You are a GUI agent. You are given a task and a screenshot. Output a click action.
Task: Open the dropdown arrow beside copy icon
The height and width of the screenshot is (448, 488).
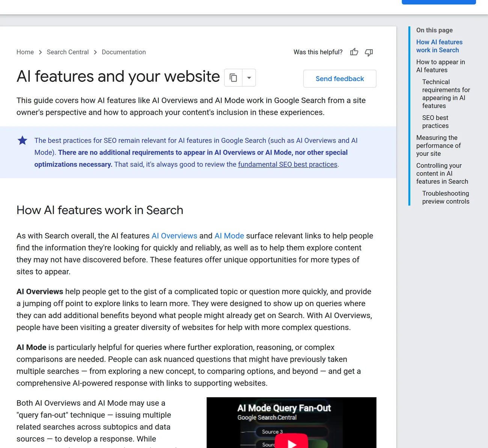[x=249, y=78]
